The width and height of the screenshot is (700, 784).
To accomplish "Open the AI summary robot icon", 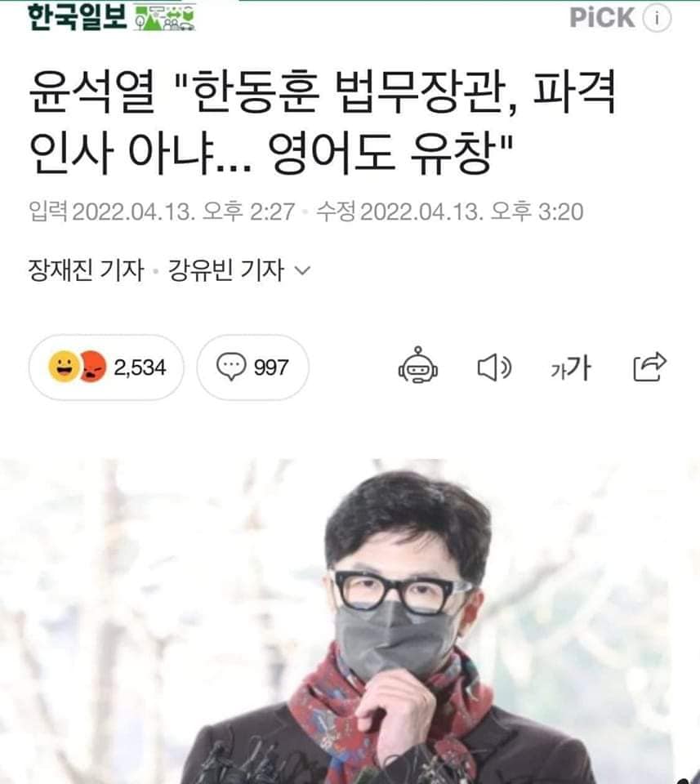I will (x=418, y=366).
